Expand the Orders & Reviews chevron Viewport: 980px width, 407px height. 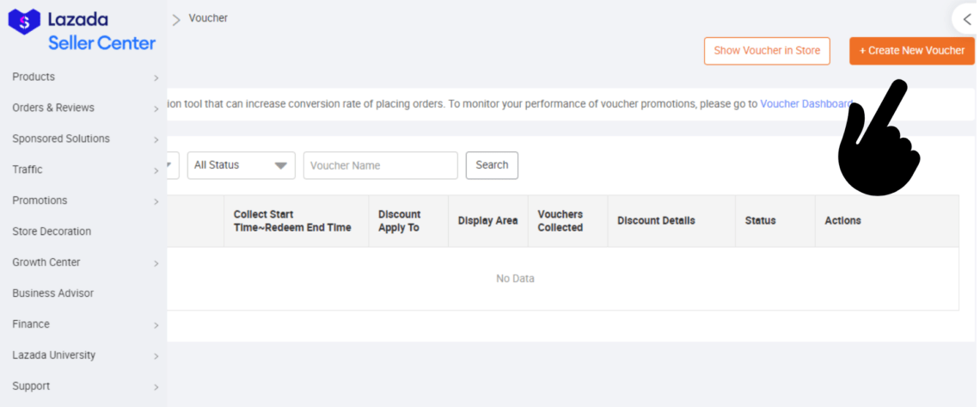pyautogui.click(x=156, y=109)
